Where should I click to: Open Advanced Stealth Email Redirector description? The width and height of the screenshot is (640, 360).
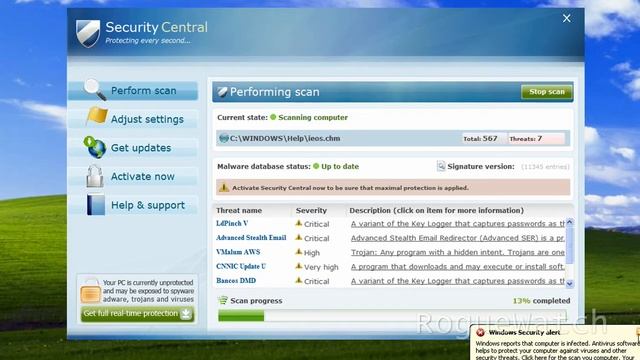458,238
